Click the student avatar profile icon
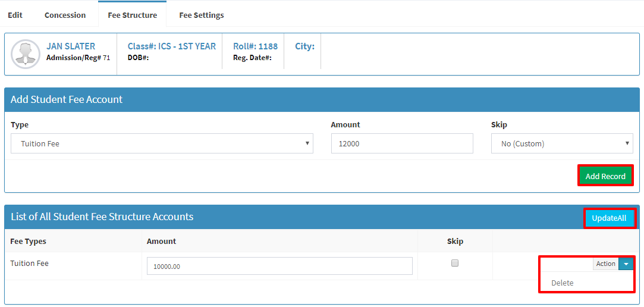644x307 pixels. tap(26, 54)
